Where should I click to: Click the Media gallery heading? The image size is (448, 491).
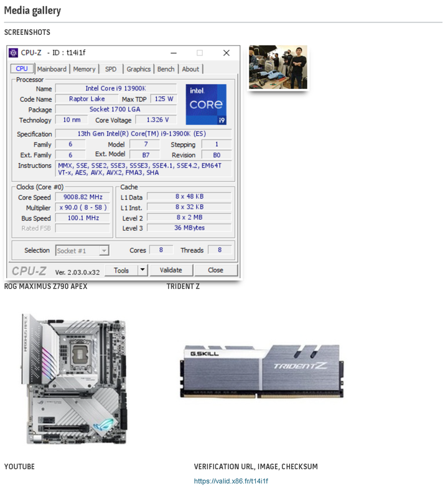32,11
